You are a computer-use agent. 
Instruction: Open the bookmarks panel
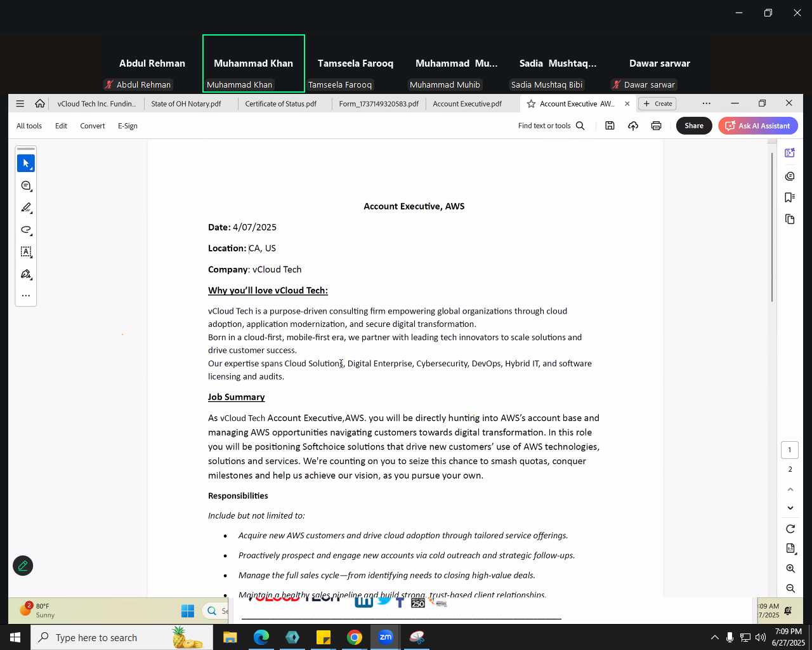(x=790, y=197)
